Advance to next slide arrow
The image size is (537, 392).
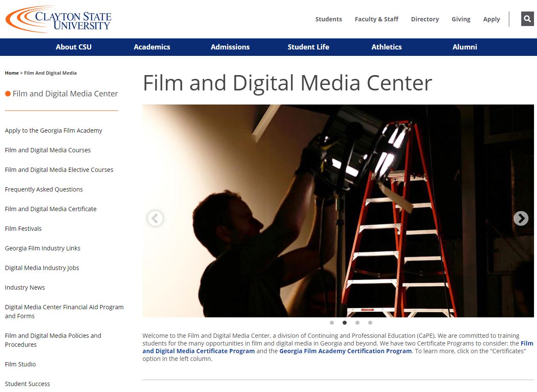tap(521, 218)
